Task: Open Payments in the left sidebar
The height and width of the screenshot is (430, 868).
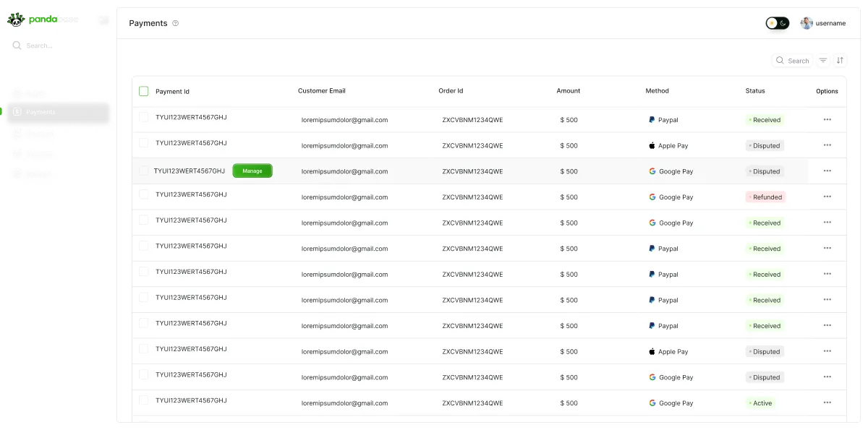Action: tap(58, 112)
